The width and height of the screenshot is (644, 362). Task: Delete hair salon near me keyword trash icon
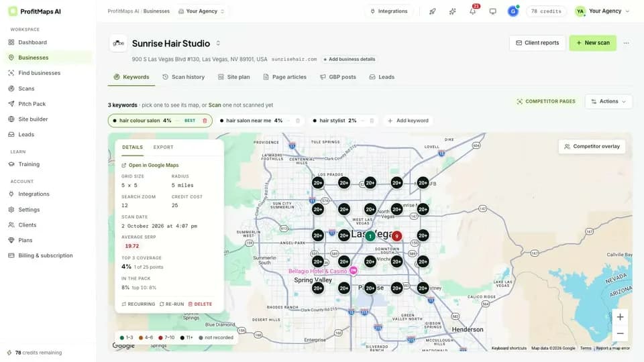(x=298, y=121)
